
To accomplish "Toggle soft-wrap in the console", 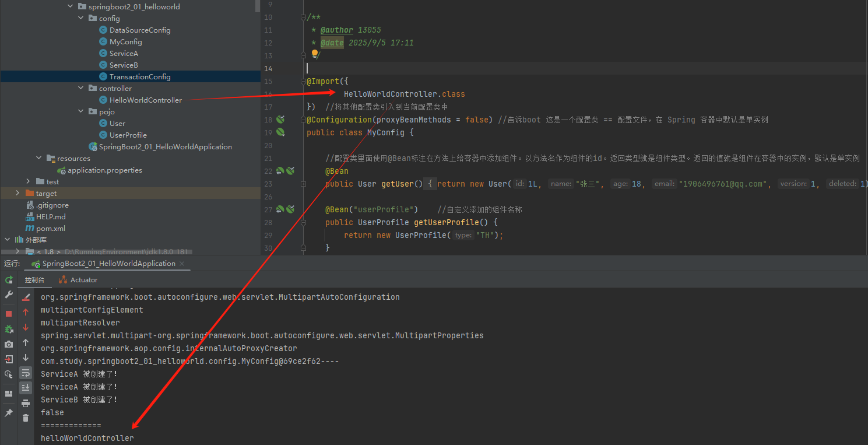I will (26, 373).
